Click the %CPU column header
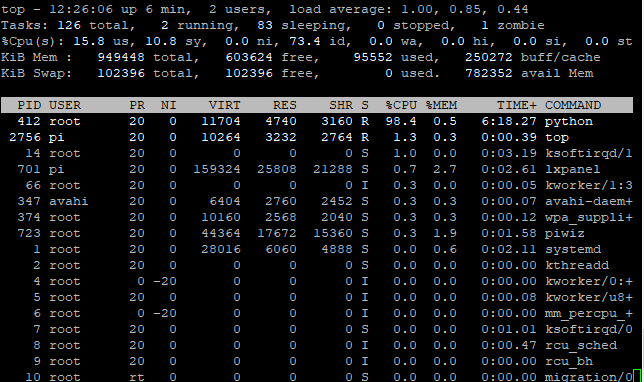The image size is (644, 382). tap(401, 105)
